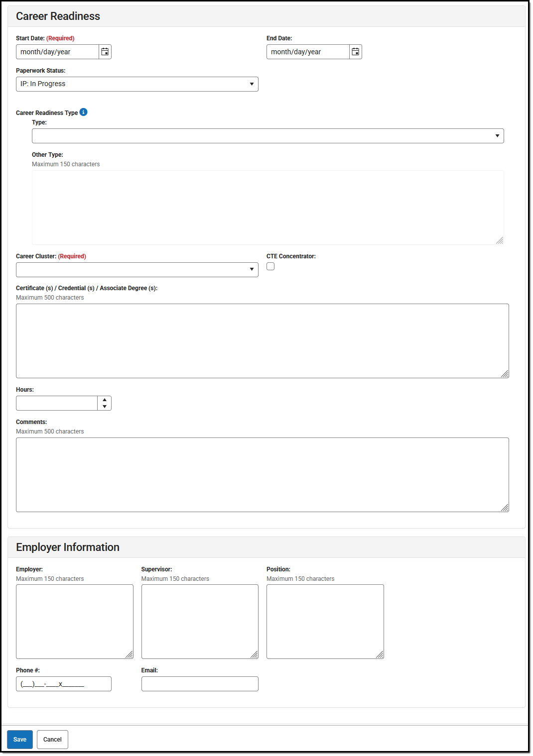The width and height of the screenshot is (533, 756).
Task: Select the Phone # input field
Action: (63, 683)
